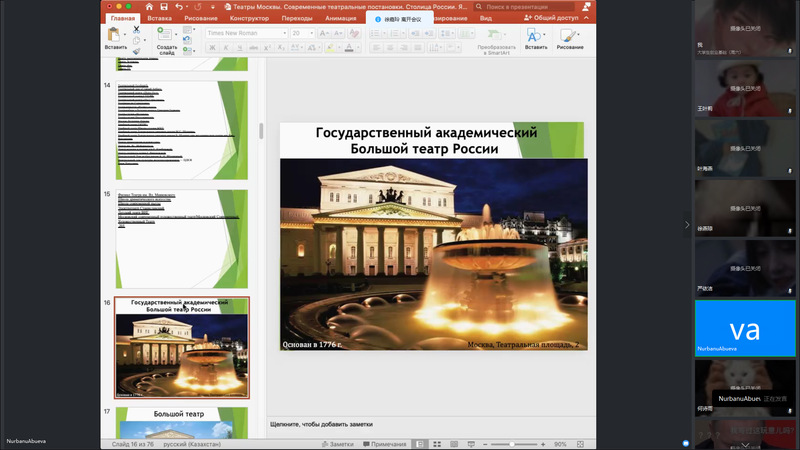Open the new slide layout dropdown arrow
Image resolution: width=800 pixels, height=450 pixels.
click(176, 35)
